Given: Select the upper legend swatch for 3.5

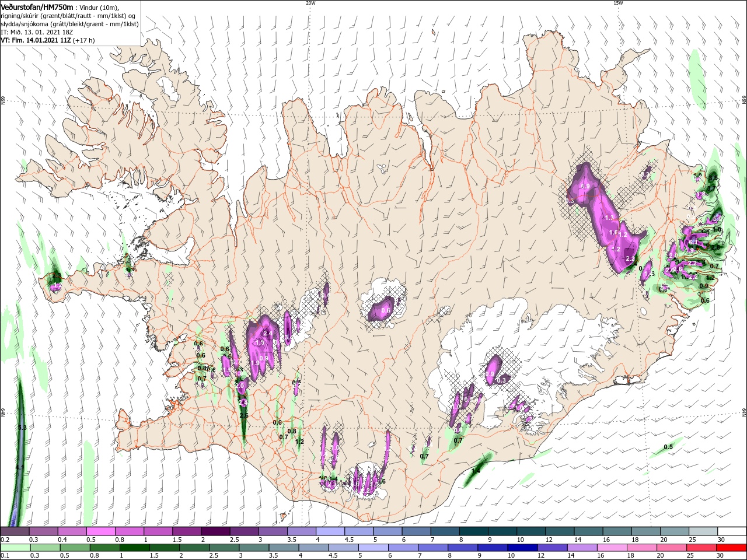Looking at the screenshot, I should [302, 531].
